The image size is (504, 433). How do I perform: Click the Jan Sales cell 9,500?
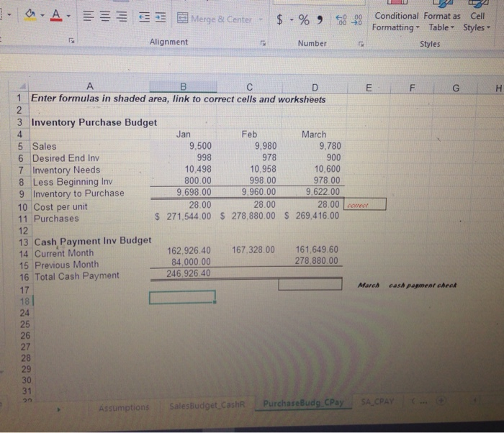coord(183,146)
